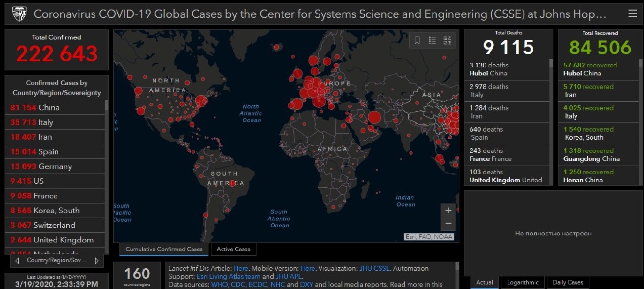The width and height of the screenshot is (644, 289).
Task: Click the large red circle over Iran
Action: pyautogui.click(x=374, y=118)
